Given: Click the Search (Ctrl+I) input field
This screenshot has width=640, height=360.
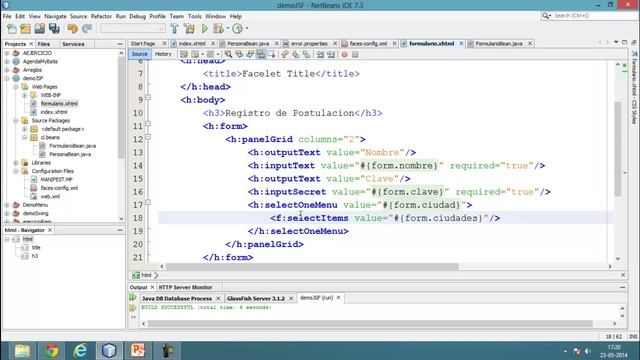Looking at the screenshot, I should 594,16.
